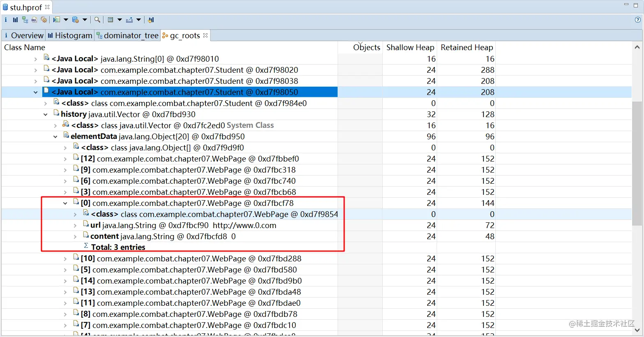This screenshot has width=644, height=337.
Task: Open the export dropdown arrow
Action: tap(138, 20)
